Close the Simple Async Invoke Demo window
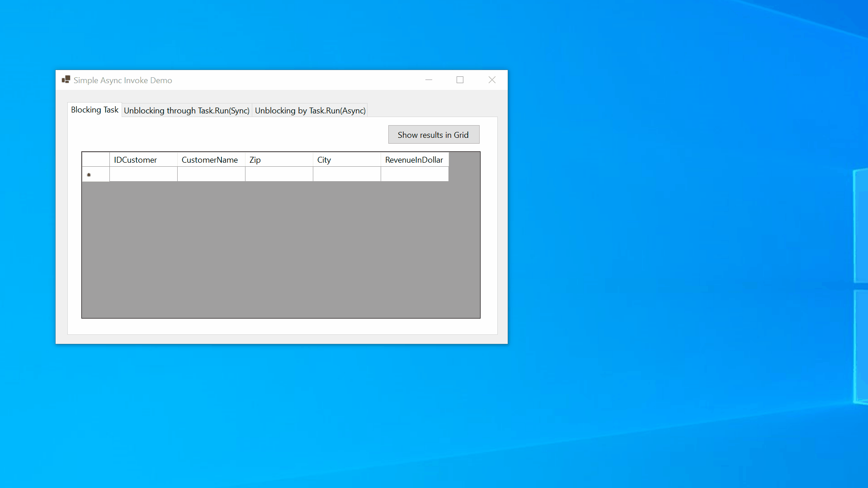 [492, 80]
